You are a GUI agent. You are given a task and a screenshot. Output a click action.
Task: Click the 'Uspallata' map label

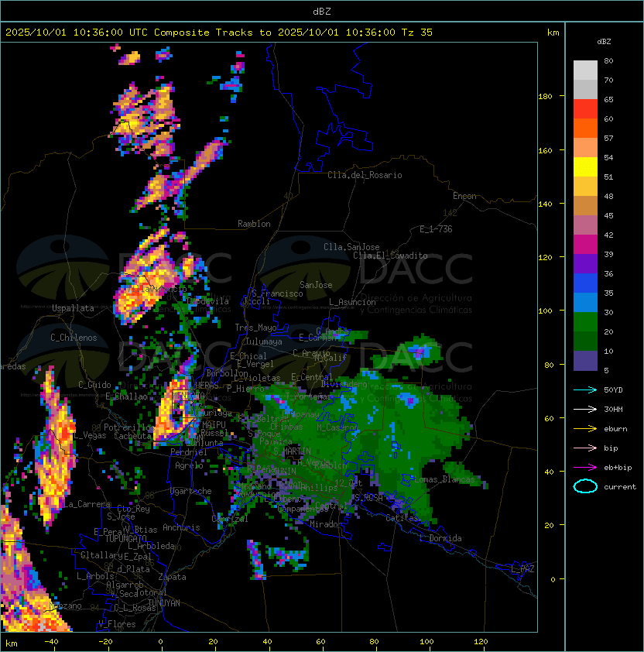(x=73, y=308)
